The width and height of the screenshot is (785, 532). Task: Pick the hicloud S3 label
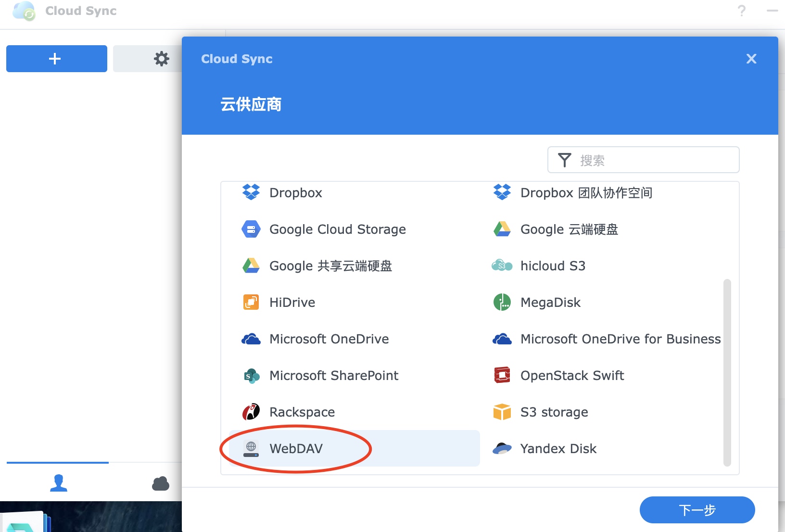point(553,266)
